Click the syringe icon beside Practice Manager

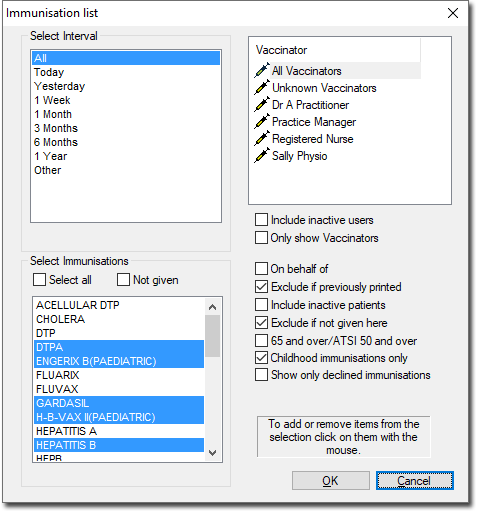(262, 121)
